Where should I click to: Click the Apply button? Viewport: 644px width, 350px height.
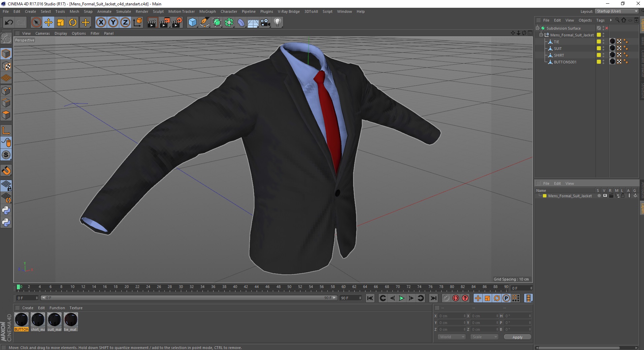(517, 337)
